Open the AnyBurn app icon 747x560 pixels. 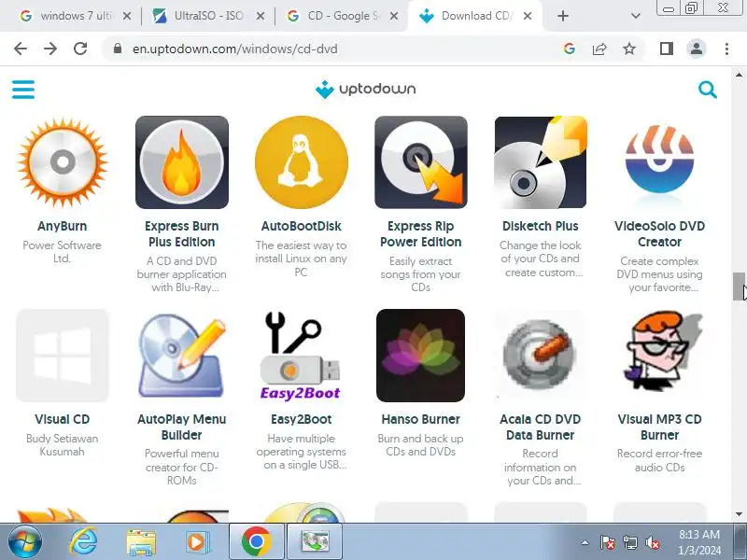point(63,161)
